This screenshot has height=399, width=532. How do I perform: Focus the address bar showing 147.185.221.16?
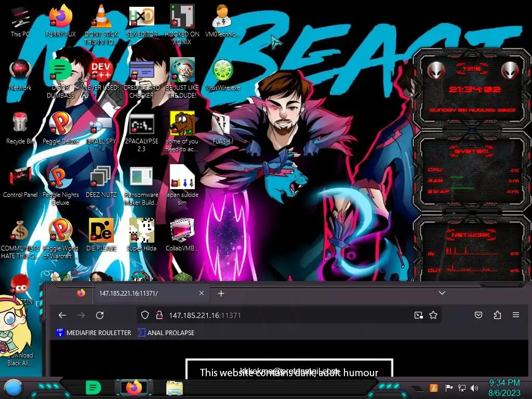click(x=288, y=315)
